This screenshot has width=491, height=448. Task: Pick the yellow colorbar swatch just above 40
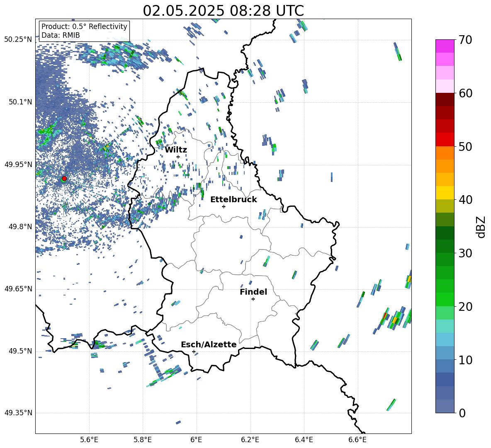pyautogui.click(x=445, y=193)
